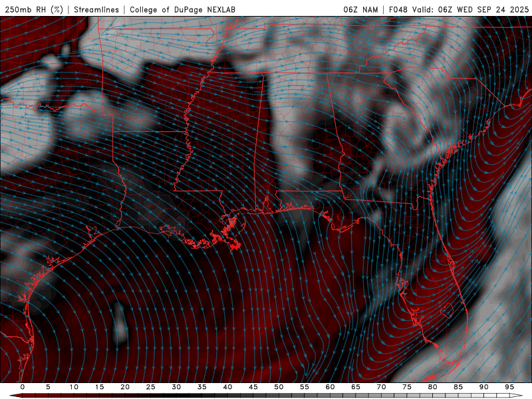Click the colorbar label "25"
The image size is (532, 399).
pyautogui.click(x=151, y=387)
